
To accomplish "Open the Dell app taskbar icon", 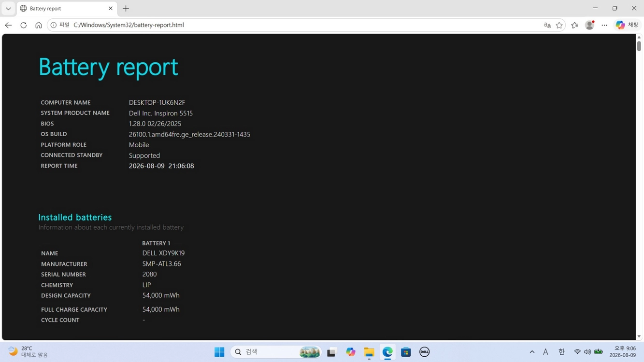I will click(424, 352).
